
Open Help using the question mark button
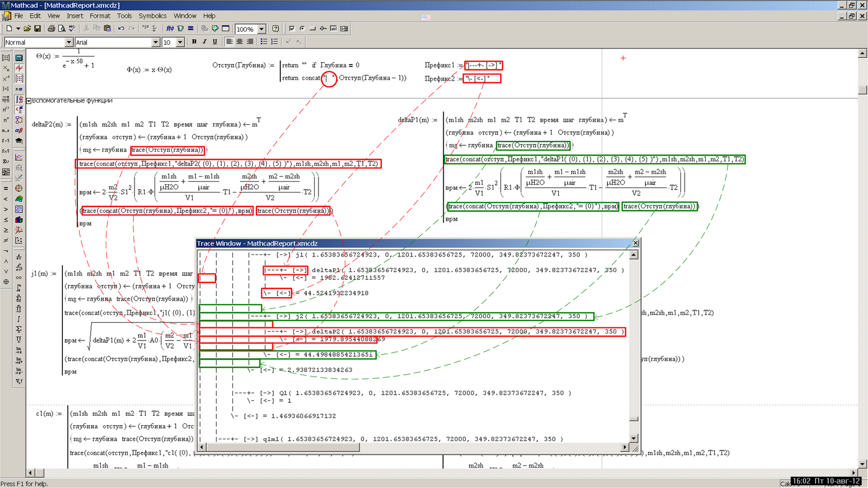pyautogui.click(x=276, y=29)
